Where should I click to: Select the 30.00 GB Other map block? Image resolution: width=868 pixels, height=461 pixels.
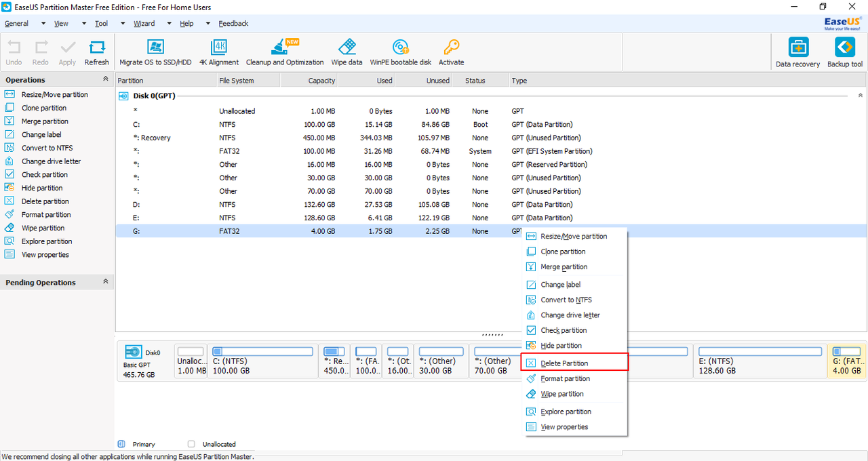click(441, 361)
